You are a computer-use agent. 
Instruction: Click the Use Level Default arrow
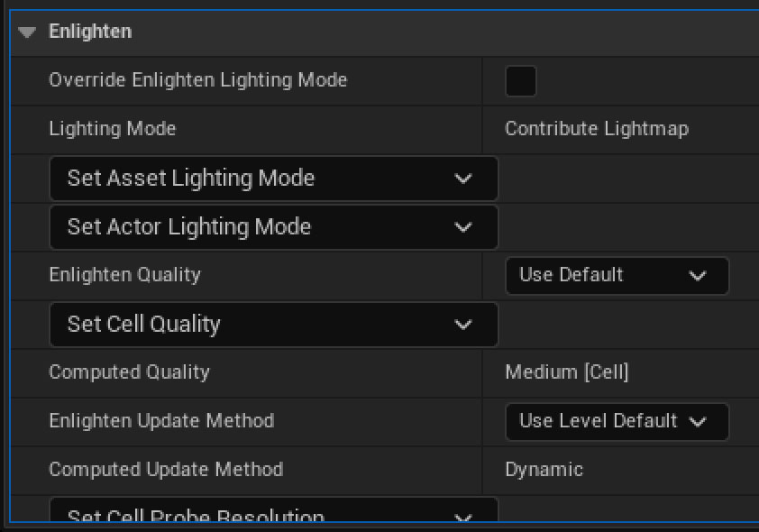coord(698,422)
